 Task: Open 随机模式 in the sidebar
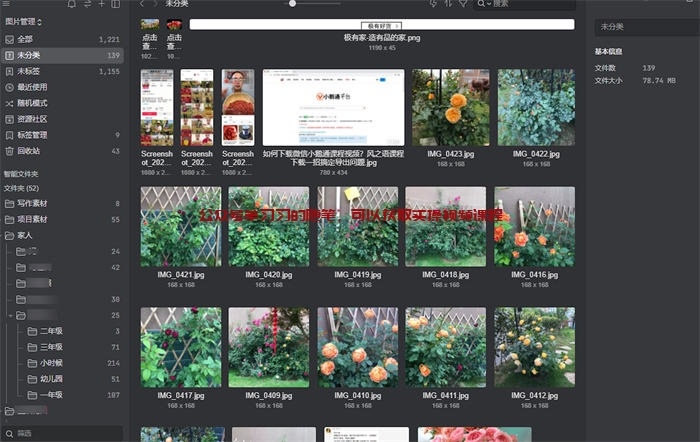pos(32,103)
